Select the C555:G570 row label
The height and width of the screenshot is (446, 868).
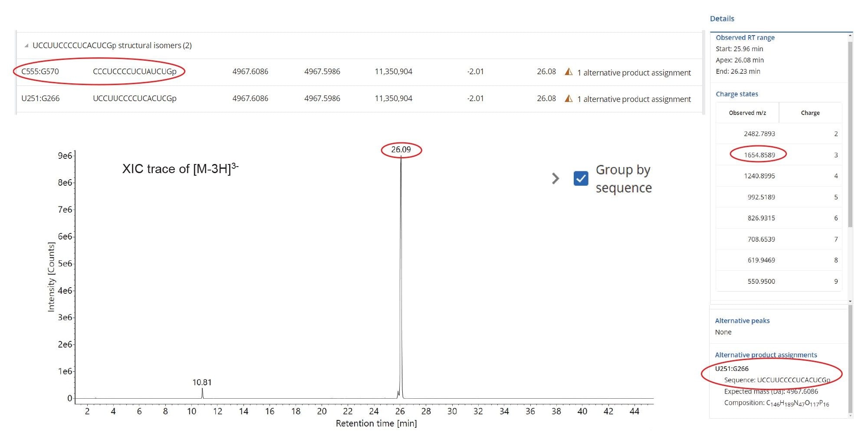click(40, 72)
